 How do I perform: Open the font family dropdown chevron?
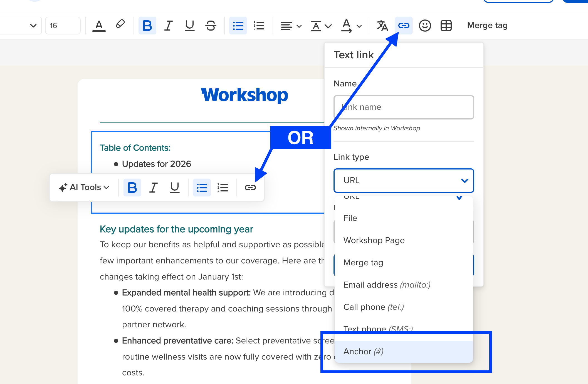[33, 26]
